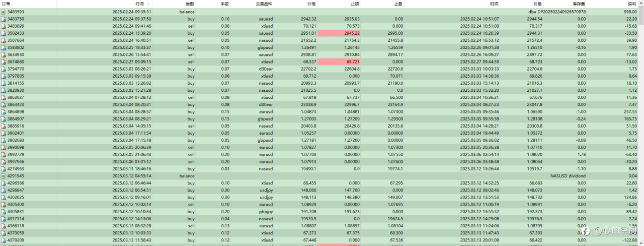Image resolution: width=644 pixels, height=246 pixels.
Task: Sort by the 订单 column header
Action: pyautogui.click(x=6, y=4)
